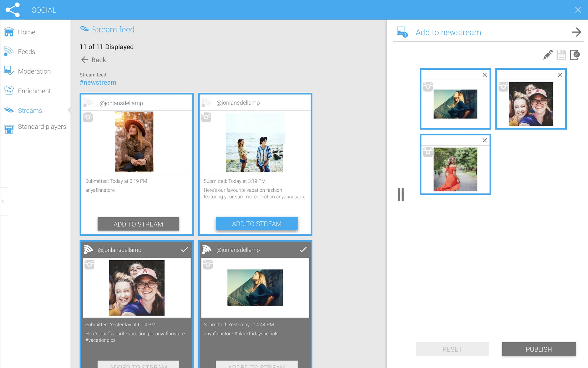Viewport: 588px width, 368px height.
Task: Click the Enrichment icon
Action: (x=9, y=91)
